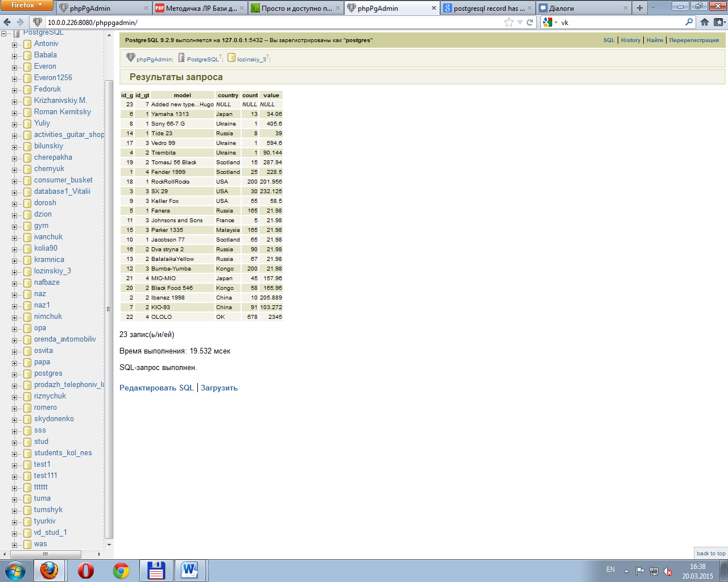Click the system clock 16:38
This screenshot has height=582, width=728.
(698, 567)
